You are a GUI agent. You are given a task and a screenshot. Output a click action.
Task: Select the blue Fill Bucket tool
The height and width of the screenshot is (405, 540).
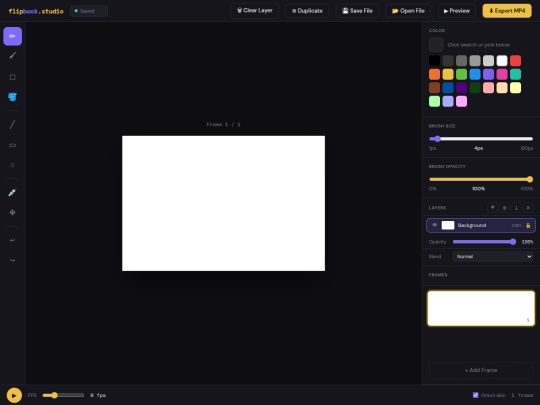pos(12,97)
